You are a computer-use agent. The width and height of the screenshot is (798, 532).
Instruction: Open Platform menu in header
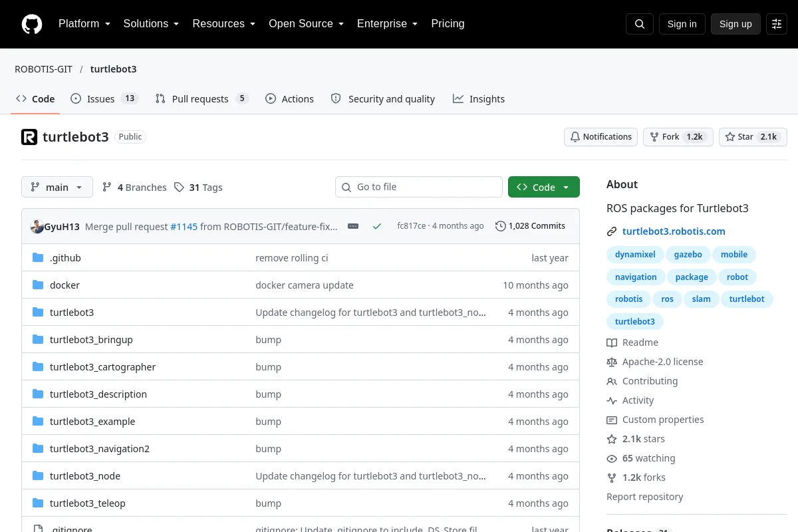click(x=84, y=24)
